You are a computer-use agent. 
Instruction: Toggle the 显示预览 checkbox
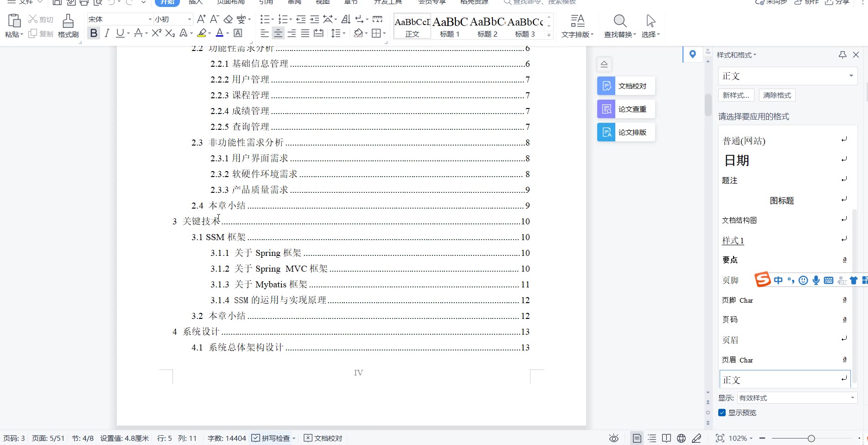pos(722,413)
